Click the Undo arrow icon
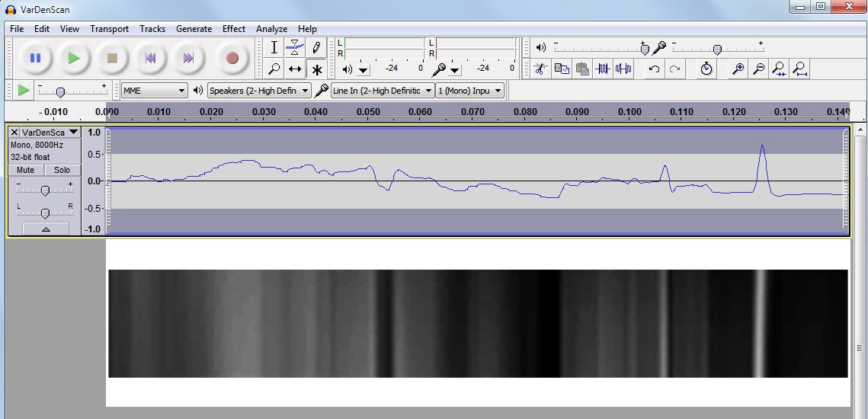The width and height of the screenshot is (868, 419). point(655,69)
